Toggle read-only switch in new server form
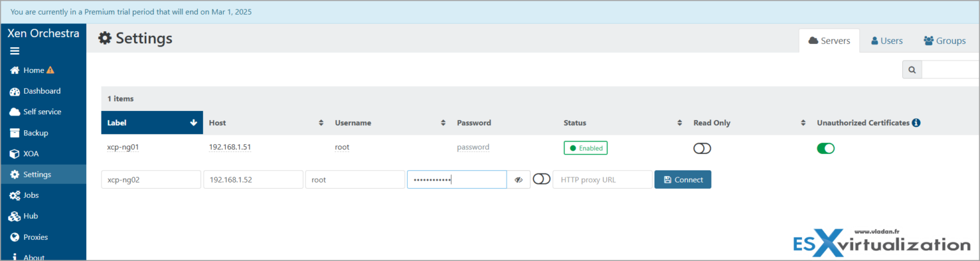The width and height of the screenshot is (980, 261). click(x=541, y=179)
